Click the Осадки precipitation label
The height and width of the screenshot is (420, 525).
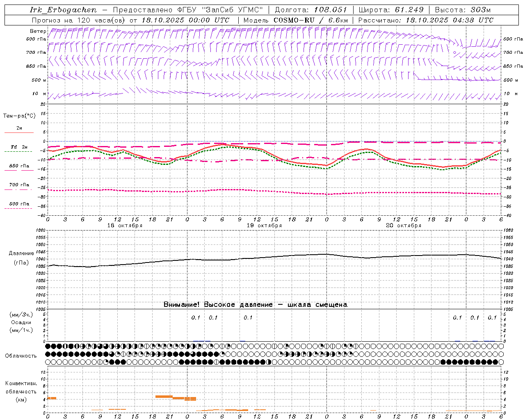(21, 322)
